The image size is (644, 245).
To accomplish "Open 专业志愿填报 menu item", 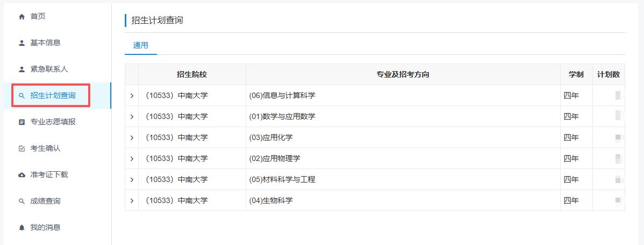I will click(53, 122).
